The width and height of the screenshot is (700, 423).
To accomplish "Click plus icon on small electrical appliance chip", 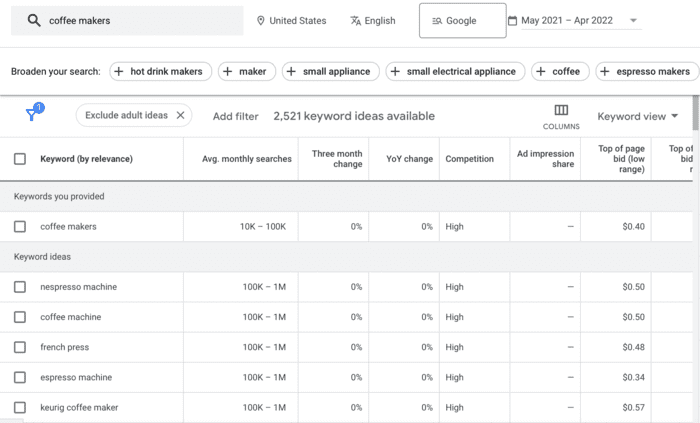I will (395, 71).
